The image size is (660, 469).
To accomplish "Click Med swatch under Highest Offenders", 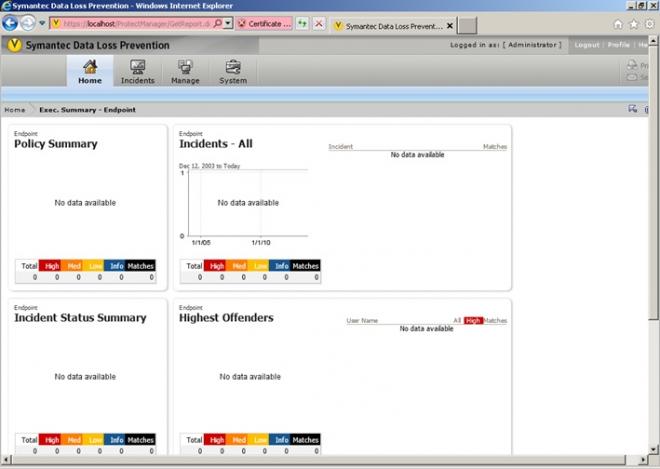I will pyautogui.click(x=237, y=440).
